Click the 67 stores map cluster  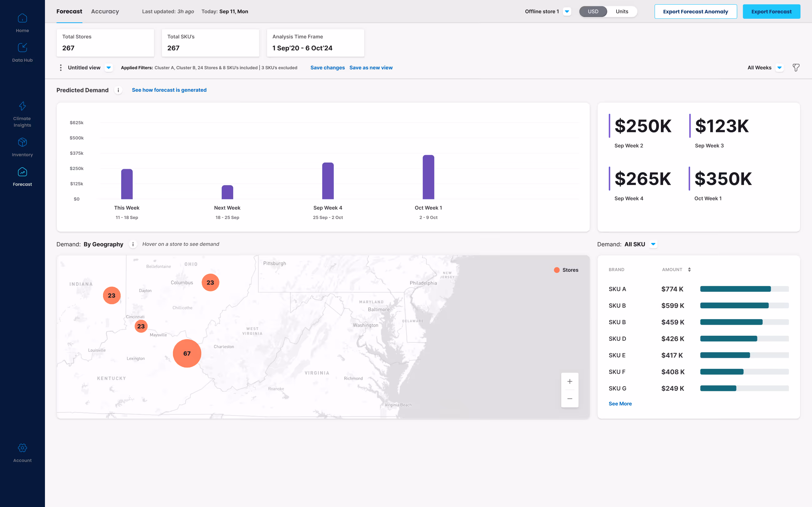pyautogui.click(x=187, y=353)
